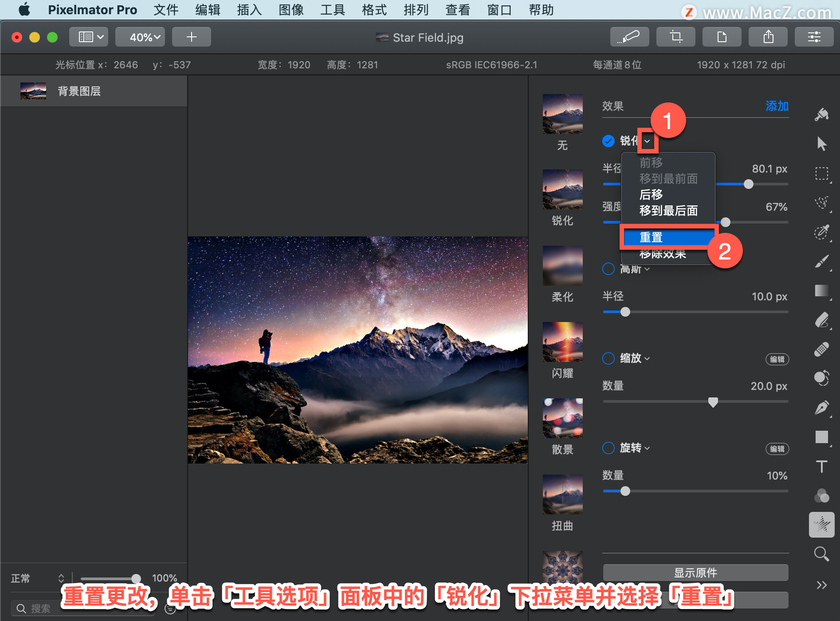Open the Apple menu
The height and width of the screenshot is (621, 840).
point(24,9)
